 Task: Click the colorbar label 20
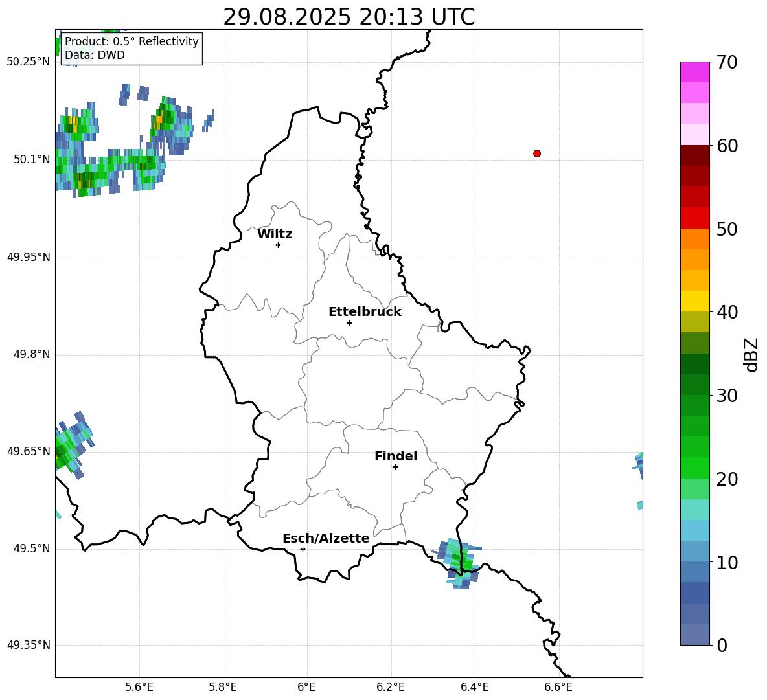tap(727, 479)
